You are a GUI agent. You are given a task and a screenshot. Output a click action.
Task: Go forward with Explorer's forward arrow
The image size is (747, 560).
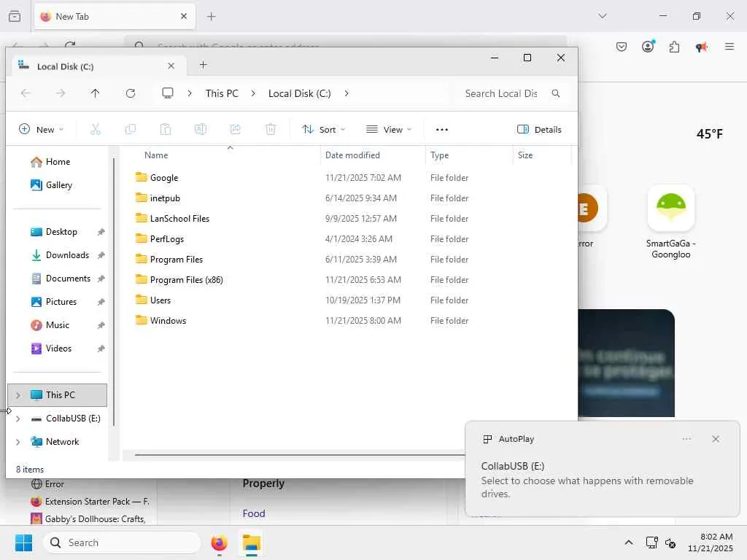pos(61,93)
